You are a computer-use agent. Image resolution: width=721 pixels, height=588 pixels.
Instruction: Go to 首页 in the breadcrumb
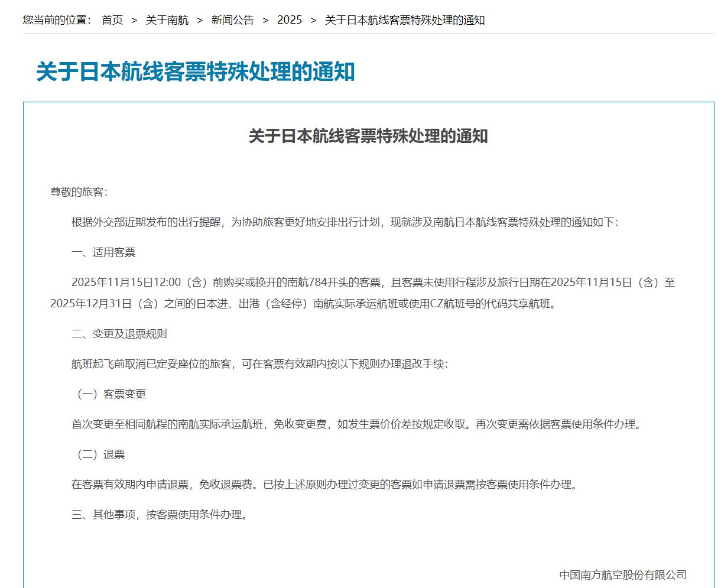tap(112, 20)
